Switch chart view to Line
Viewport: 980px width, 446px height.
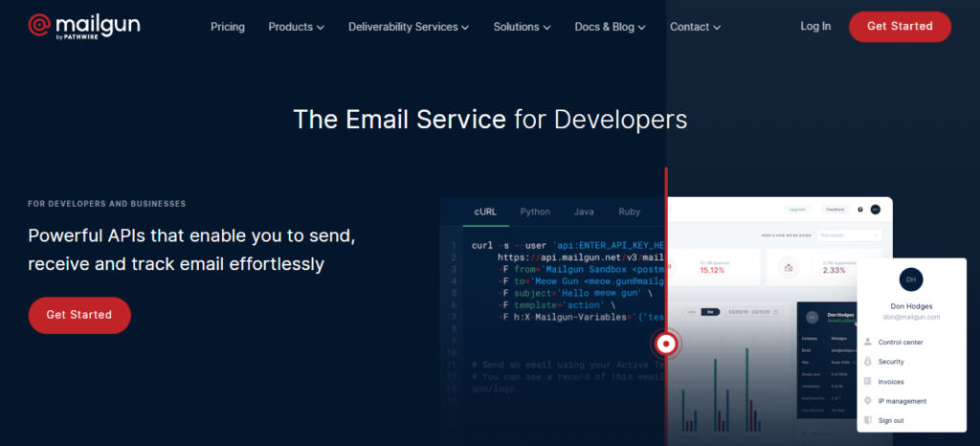[691, 312]
